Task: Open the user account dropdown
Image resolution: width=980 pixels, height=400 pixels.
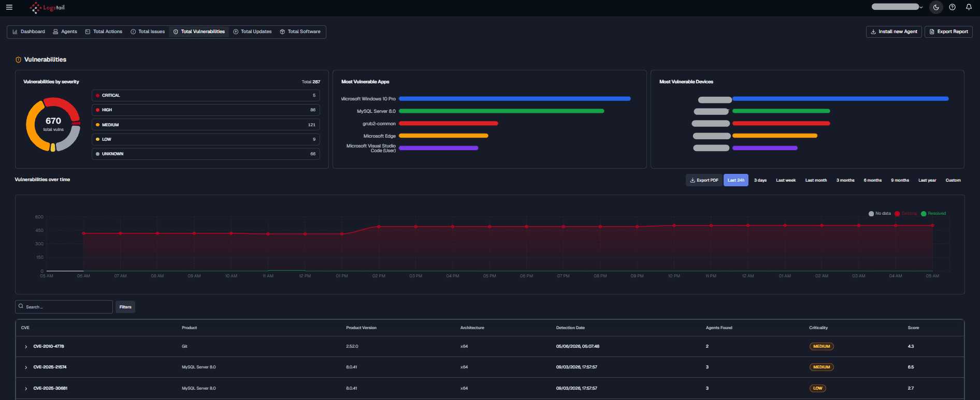Action: pyautogui.click(x=897, y=7)
